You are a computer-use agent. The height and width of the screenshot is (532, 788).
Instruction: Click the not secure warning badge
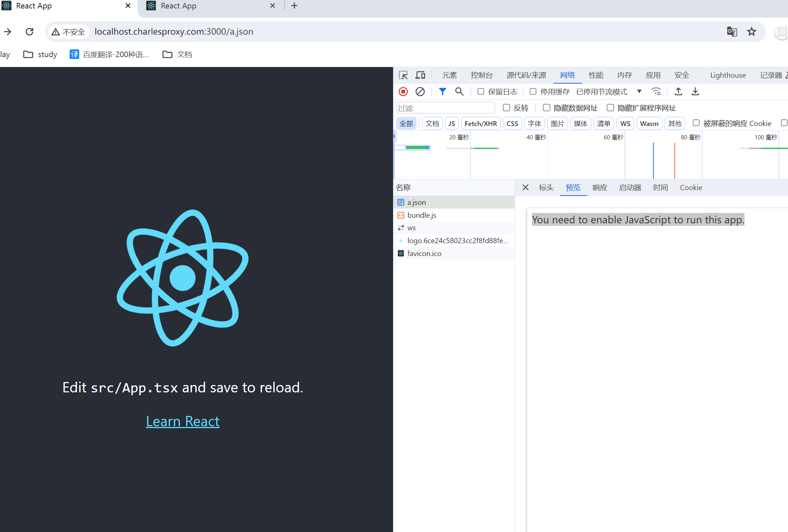coord(68,32)
